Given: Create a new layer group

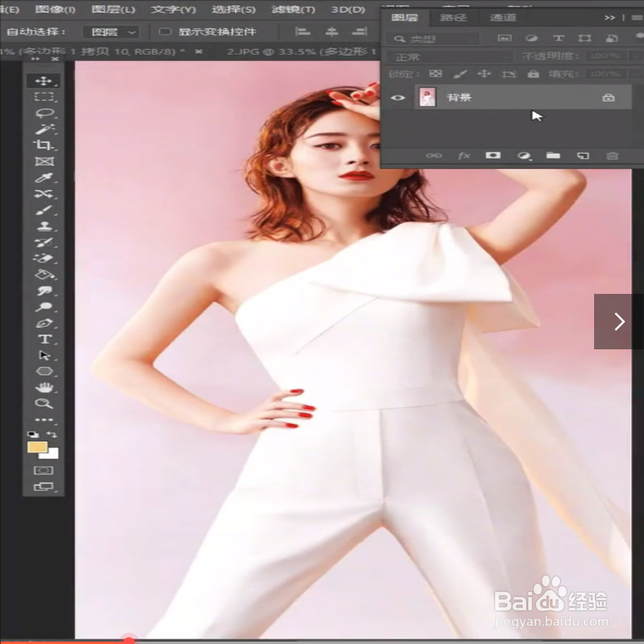Looking at the screenshot, I should 553,155.
